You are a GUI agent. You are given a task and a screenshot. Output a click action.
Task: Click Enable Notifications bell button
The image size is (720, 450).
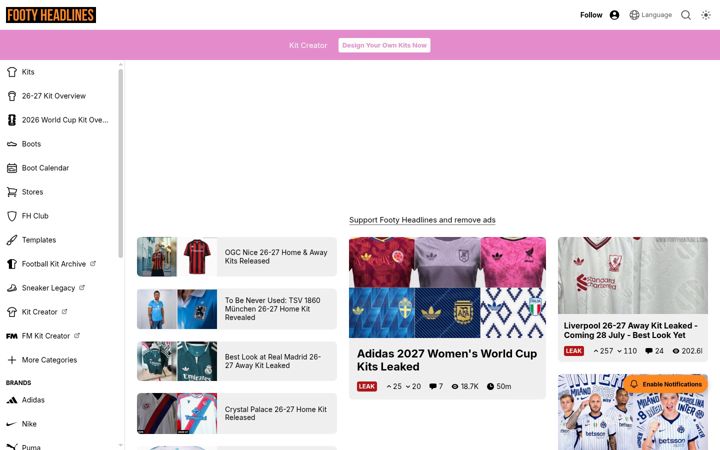tap(665, 384)
